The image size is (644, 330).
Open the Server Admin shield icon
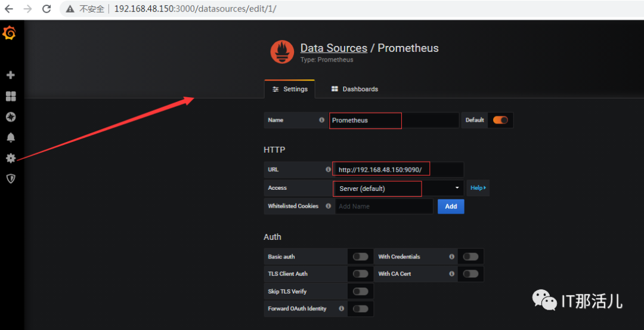(11, 179)
